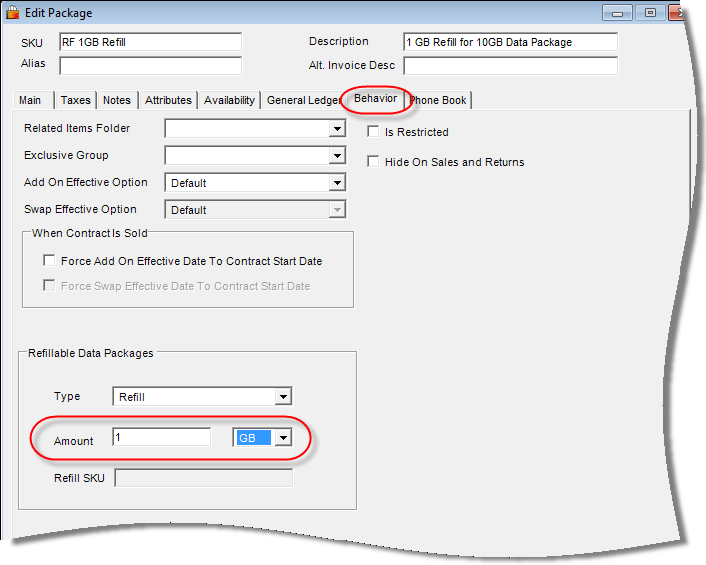This screenshot has width=706, height=565.
Task: Click into the Alias text field
Action: 150,66
